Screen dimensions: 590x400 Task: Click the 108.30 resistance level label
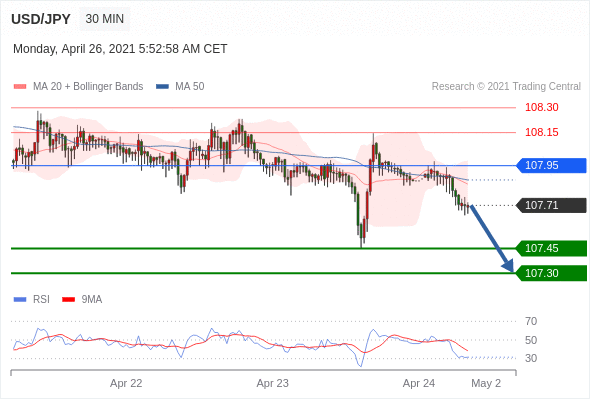541,108
